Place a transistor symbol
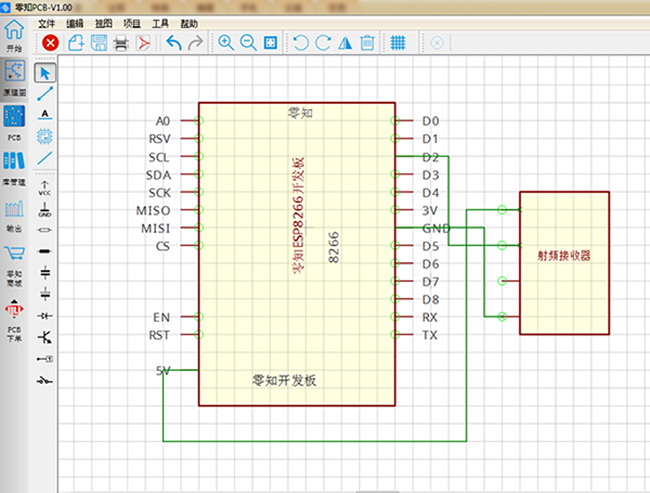This screenshot has height=493, width=650. click(x=45, y=337)
